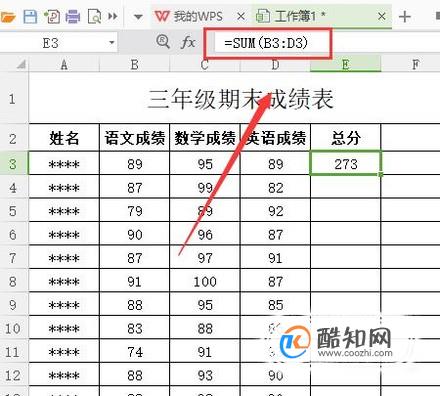Select column C header
This screenshot has height=396, width=440.
[x=205, y=64]
